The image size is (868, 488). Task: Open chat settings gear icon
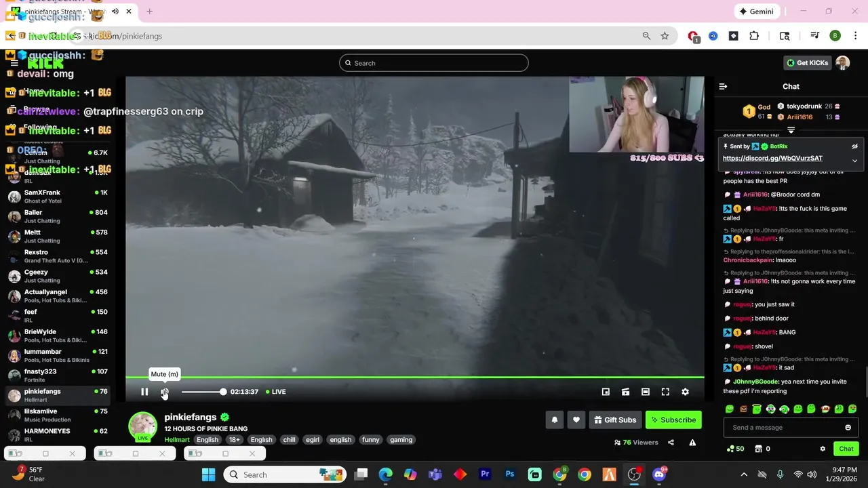click(x=823, y=449)
